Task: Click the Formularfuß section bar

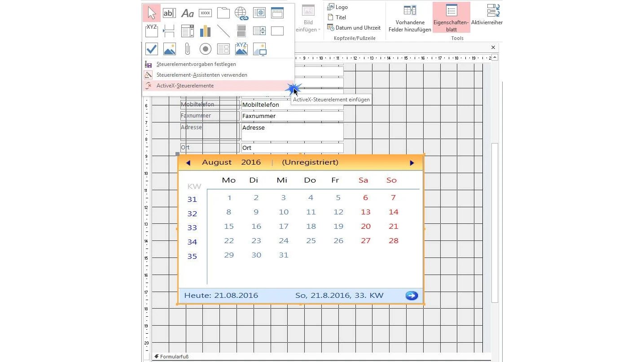Action: pos(321,357)
